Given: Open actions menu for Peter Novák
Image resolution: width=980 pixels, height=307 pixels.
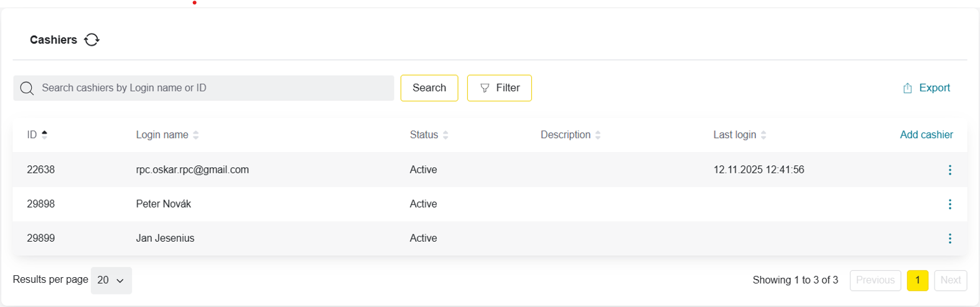Looking at the screenshot, I should [x=950, y=204].
